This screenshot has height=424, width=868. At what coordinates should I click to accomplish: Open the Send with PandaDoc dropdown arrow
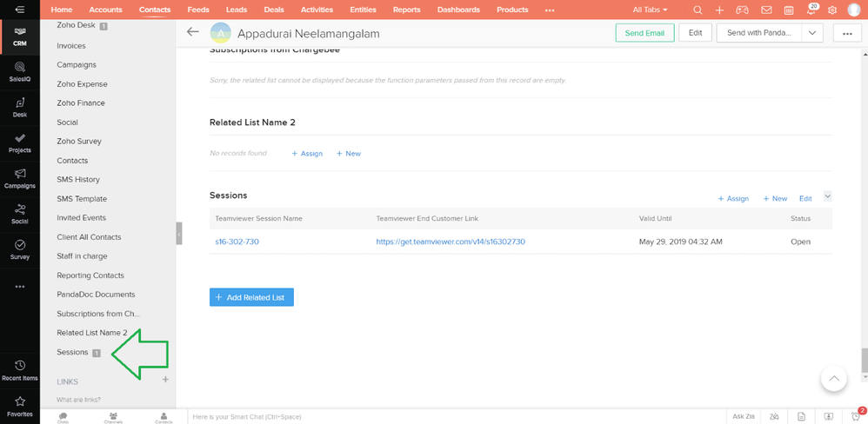point(811,32)
